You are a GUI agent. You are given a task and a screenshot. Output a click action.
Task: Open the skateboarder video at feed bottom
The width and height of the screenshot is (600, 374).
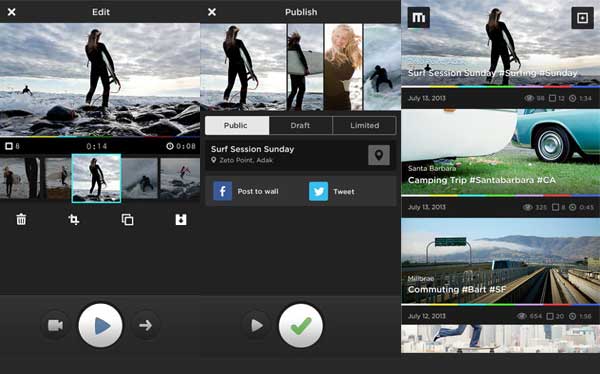pos(501,339)
